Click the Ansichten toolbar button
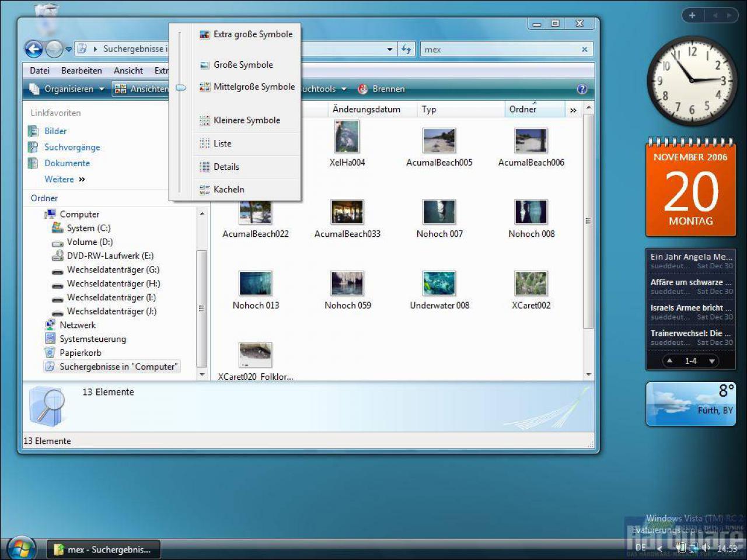 pos(141,89)
